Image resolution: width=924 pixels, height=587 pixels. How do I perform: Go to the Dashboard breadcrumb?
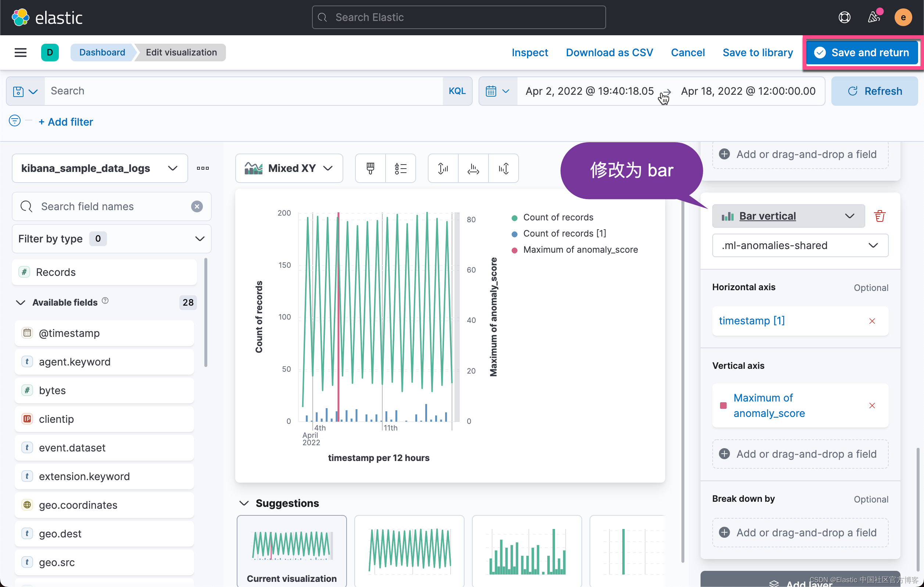tap(102, 53)
